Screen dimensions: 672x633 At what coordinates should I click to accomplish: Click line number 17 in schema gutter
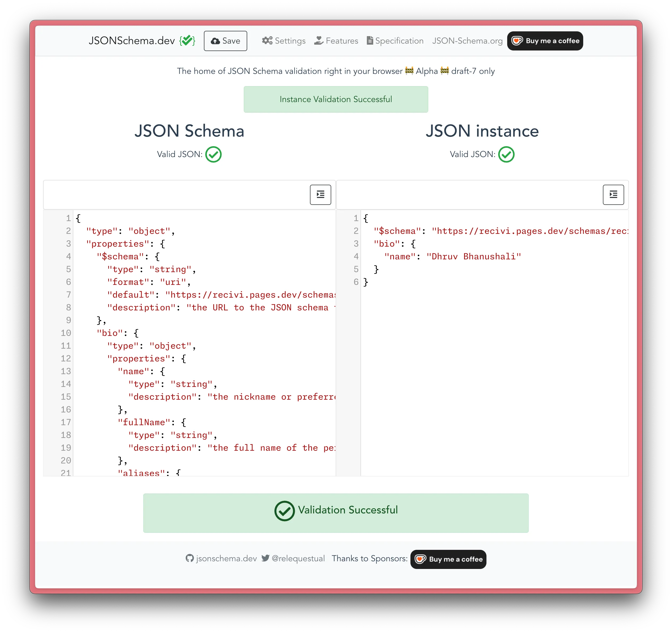66,422
